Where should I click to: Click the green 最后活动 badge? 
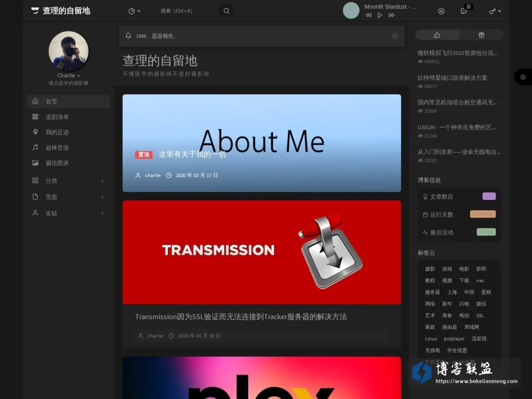click(486, 232)
